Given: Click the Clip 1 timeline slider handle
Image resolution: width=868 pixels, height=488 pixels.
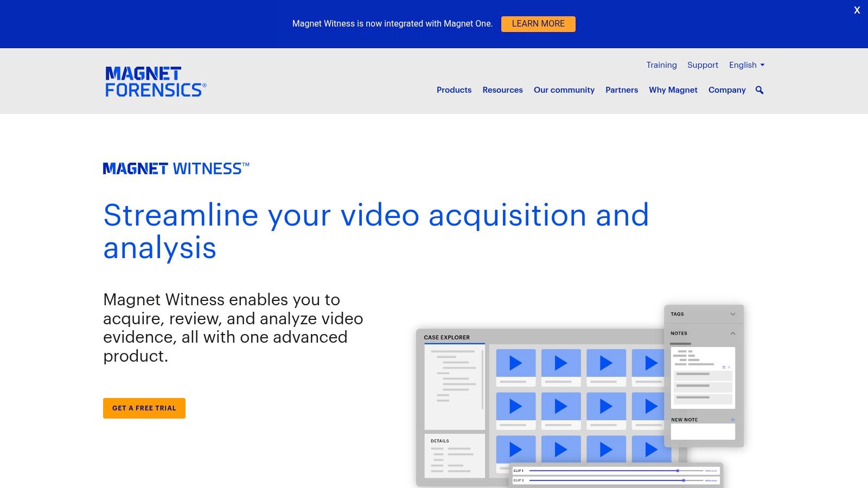Looking at the screenshot, I should coord(678,471).
